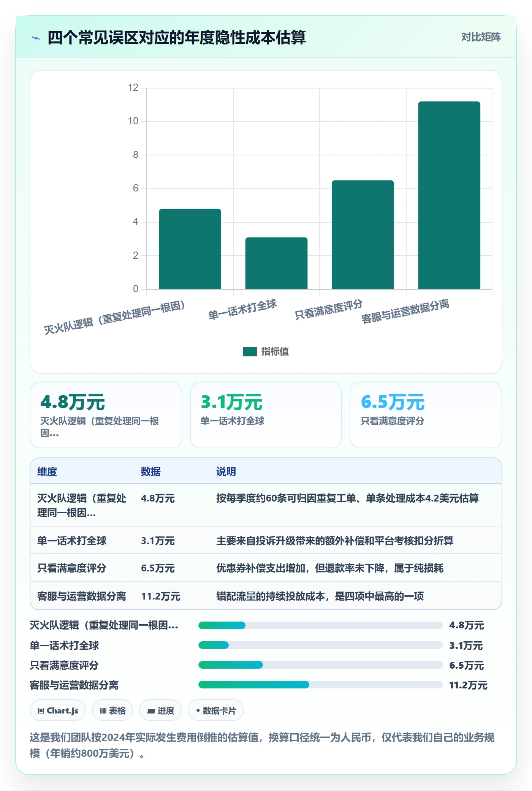Click the Chart.js tag chip
The height and width of the screenshot is (791, 532).
(x=58, y=710)
